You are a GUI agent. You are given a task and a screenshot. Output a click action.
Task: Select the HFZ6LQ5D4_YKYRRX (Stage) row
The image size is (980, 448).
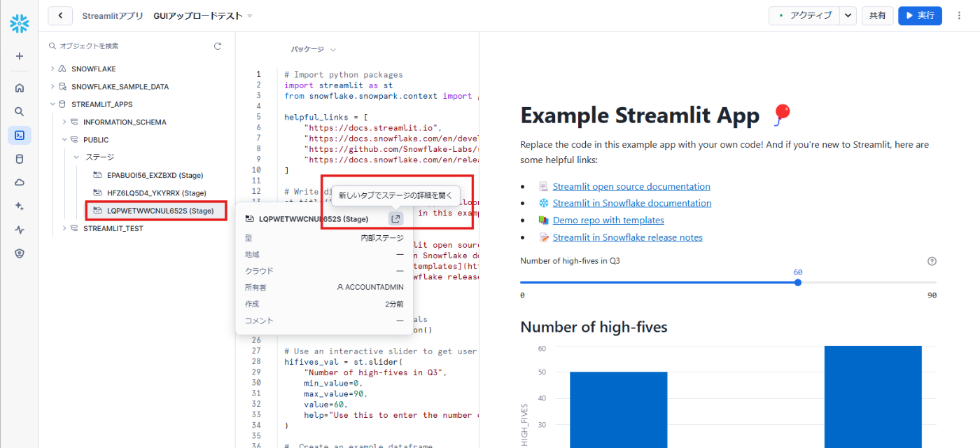(155, 192)
